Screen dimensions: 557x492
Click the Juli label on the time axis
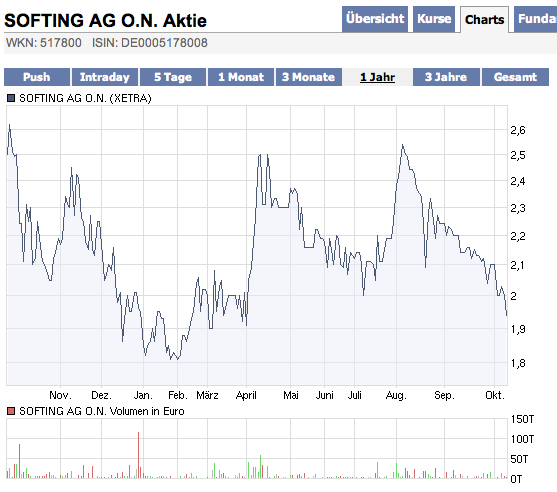click(355, 395)
